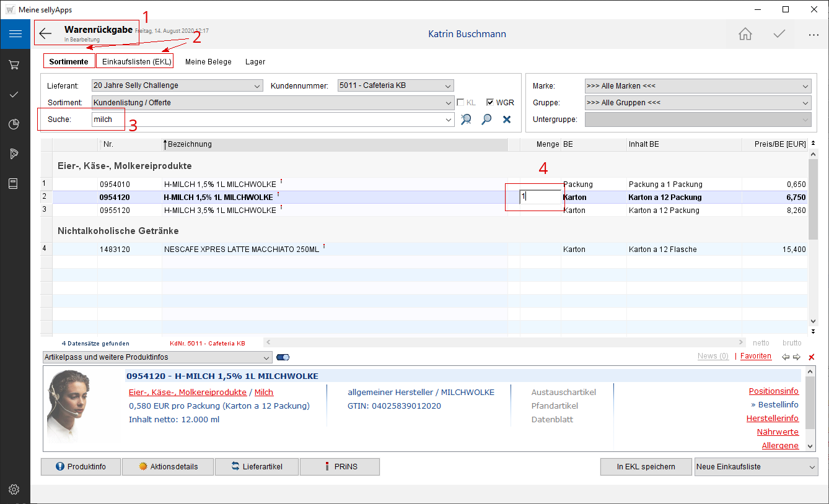This screenshot has height=504, width=829.
Task: Open the Nährwerte link
Action: point(777,432)
